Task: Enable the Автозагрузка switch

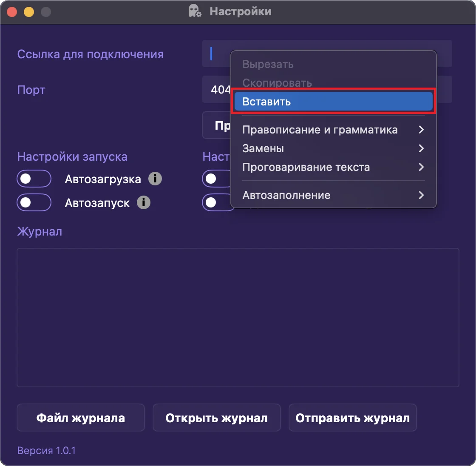Action: coord(34,179)
